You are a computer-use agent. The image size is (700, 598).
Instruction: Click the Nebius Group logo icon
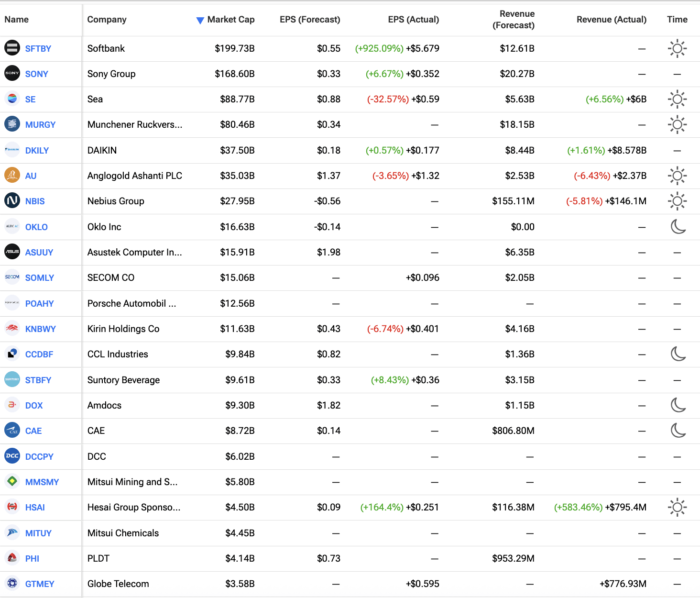coord(12,201)
